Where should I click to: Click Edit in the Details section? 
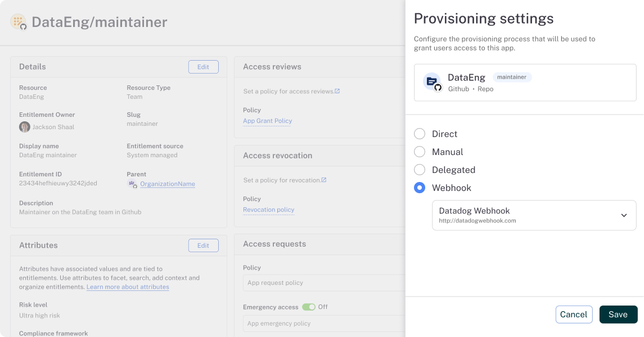point(203,67)
